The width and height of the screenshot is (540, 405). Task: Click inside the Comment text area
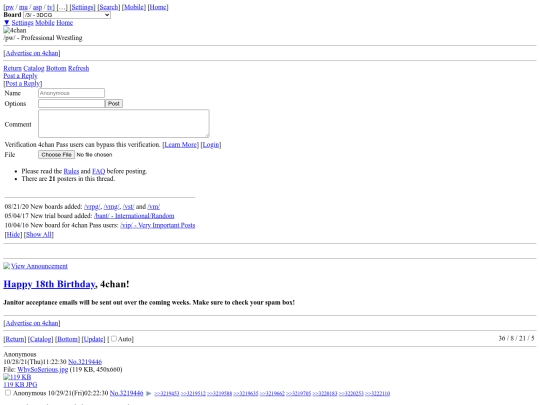point(124,123)
